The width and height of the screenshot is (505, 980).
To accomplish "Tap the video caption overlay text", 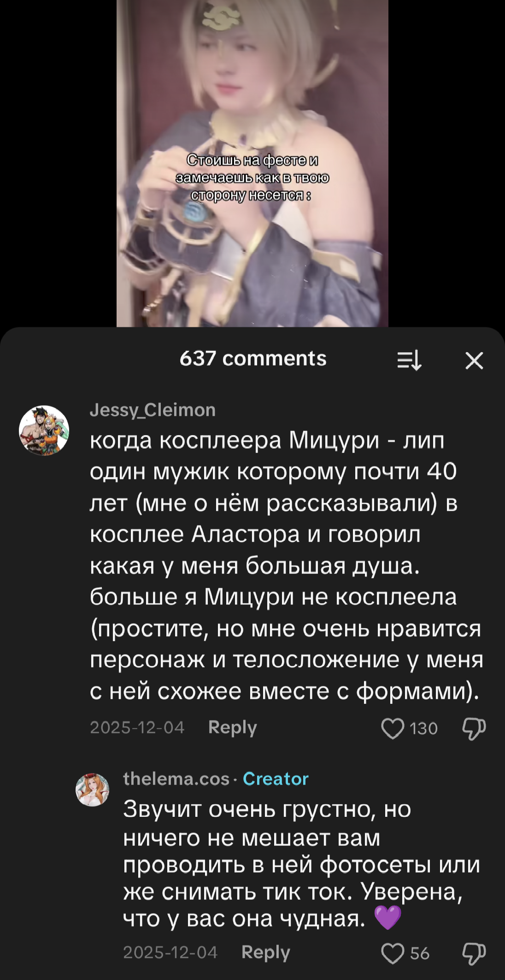I will pos(252,177).
